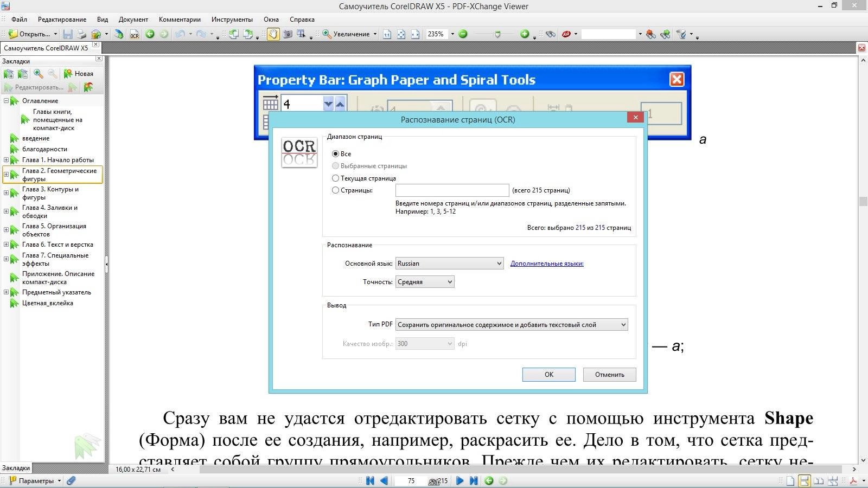Image resolution: width=868 pixels, height=488 pixels.
Task: Click the Find Previous binoculars icon
Action: point(650,34)
